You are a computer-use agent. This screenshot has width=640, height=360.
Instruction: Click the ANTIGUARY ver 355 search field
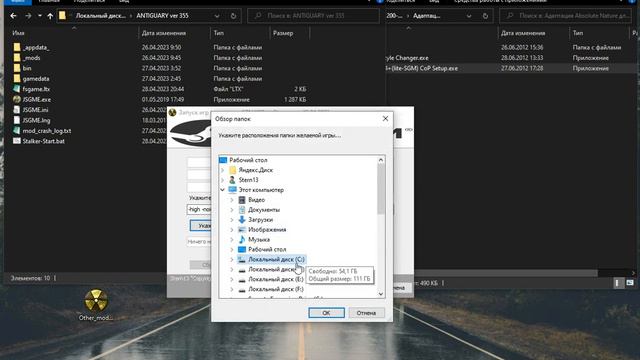pos(313,16)
